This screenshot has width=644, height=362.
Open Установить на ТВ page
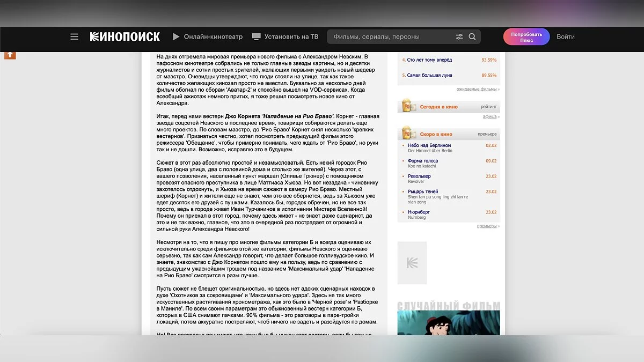pyautogui.click(x=291, y=36)
